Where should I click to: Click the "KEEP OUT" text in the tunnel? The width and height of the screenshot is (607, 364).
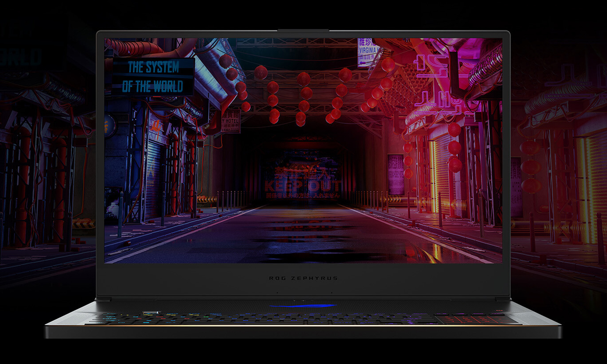tap(303, 186)
